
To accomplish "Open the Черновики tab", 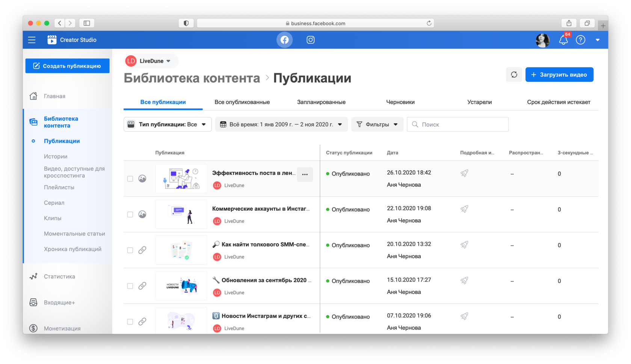I will point(400,102).
